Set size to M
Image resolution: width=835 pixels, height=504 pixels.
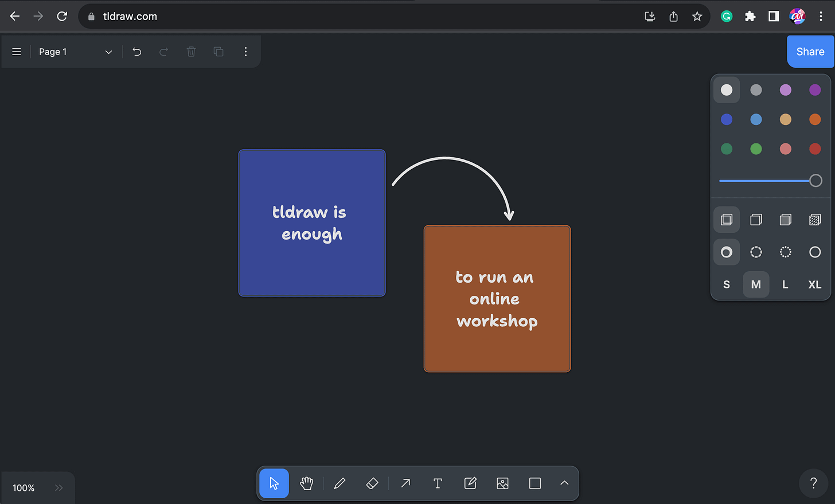[756, 284]
